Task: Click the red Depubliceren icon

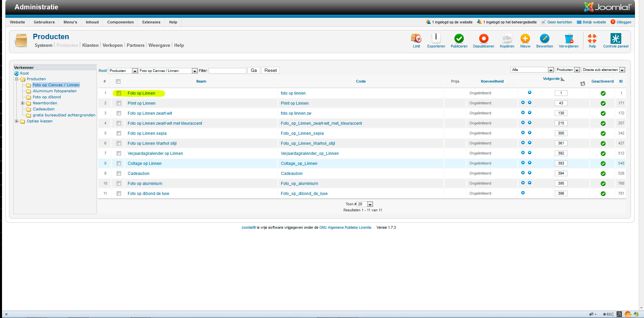Action: [x=484, y=38]
